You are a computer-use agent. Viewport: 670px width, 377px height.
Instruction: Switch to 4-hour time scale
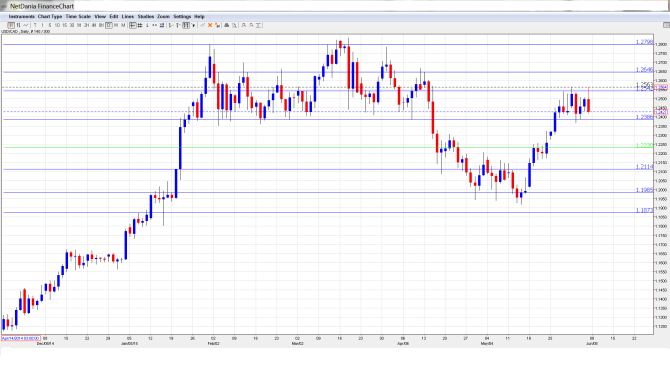pyautogui.click(x=94, y=26)
